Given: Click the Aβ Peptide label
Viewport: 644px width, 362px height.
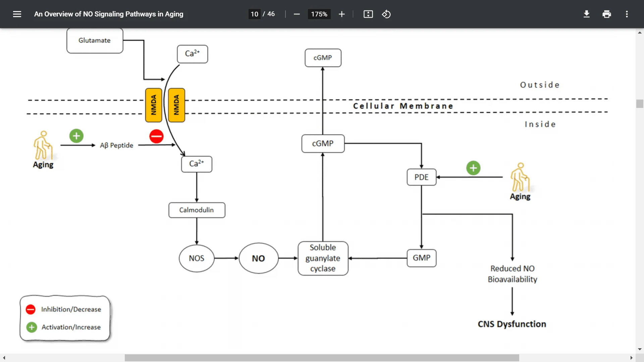Looking at the screenshot, I should pyautogui.click(x=116, y=145).
